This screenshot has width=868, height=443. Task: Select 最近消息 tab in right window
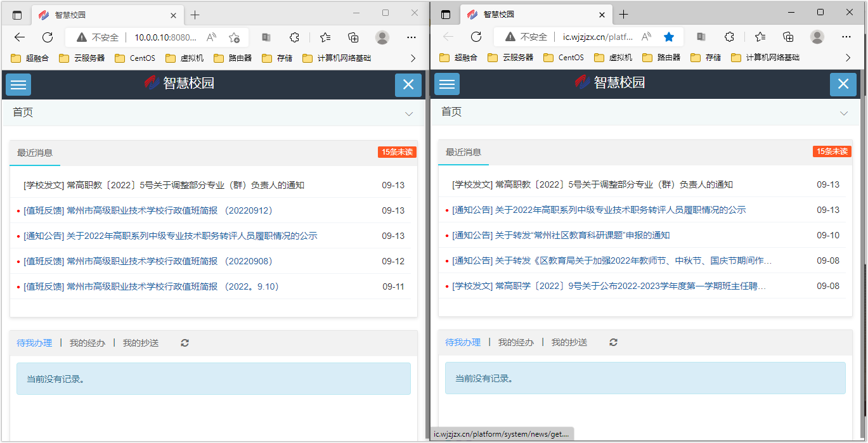point(463,152)
